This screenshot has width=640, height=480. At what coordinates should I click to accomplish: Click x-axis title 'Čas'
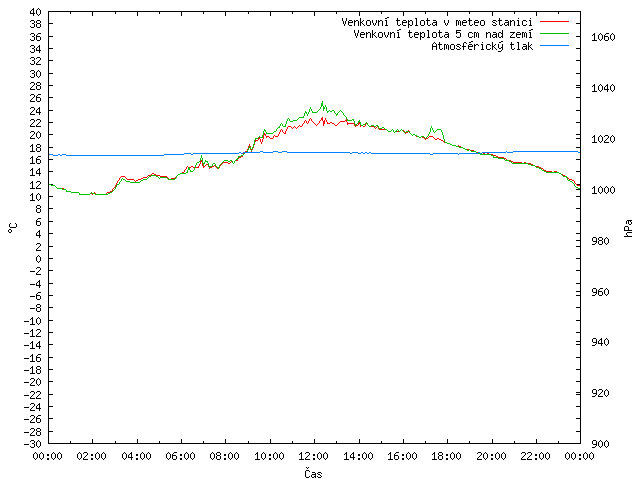pos(313,473)
